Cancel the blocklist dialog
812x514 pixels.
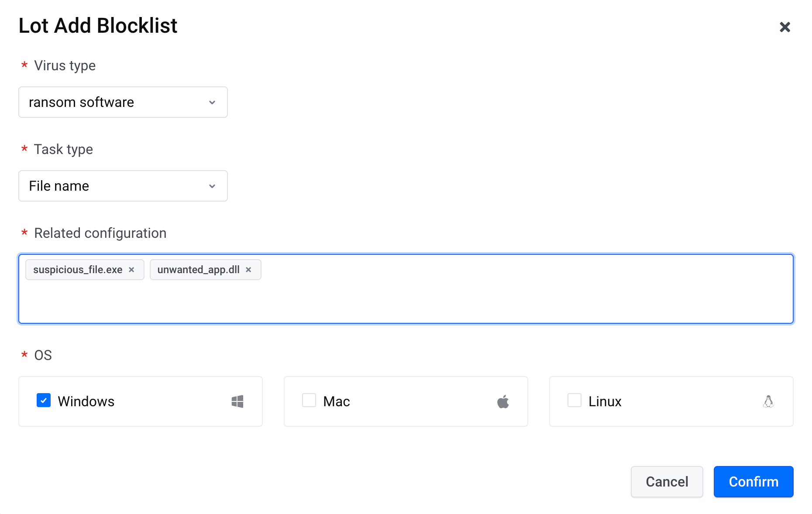[667, 482]
